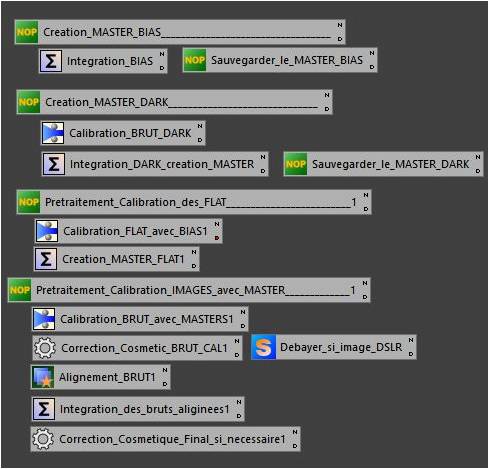Select the Creation_MASTER_DARK process label
The image size is (489, 469).
click(107, 102)
